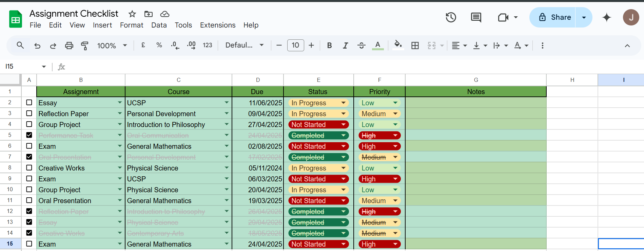
Task: Open the File menu
Action: pyautogui.click(x=35, y=25)
